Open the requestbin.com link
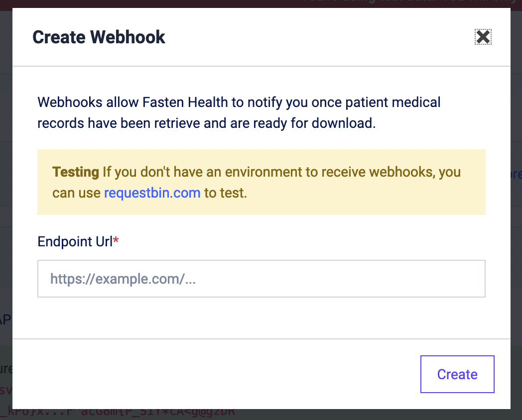This screenshot has width=522, height=420. [152, 193]
